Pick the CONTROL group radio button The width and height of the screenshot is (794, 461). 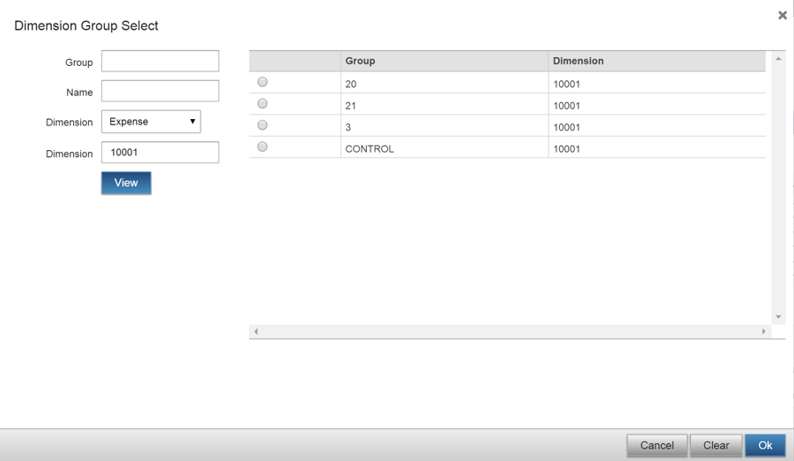pyautogui.click(x=263, y=147)
